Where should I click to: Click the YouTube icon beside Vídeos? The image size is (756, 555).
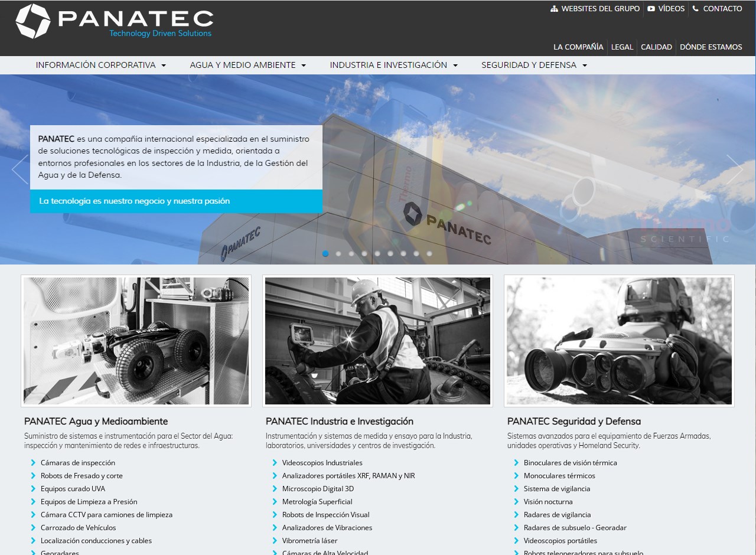pos(651,9)
